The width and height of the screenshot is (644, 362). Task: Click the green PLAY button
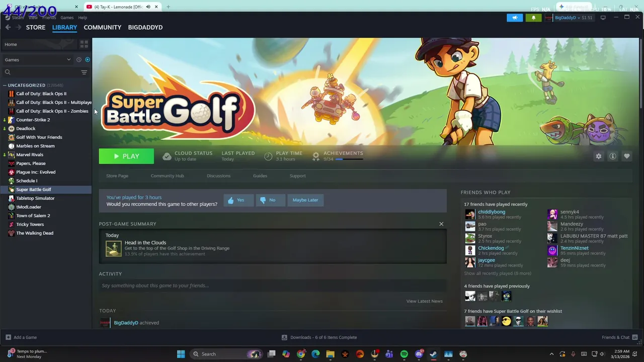(x=126, y=156)
